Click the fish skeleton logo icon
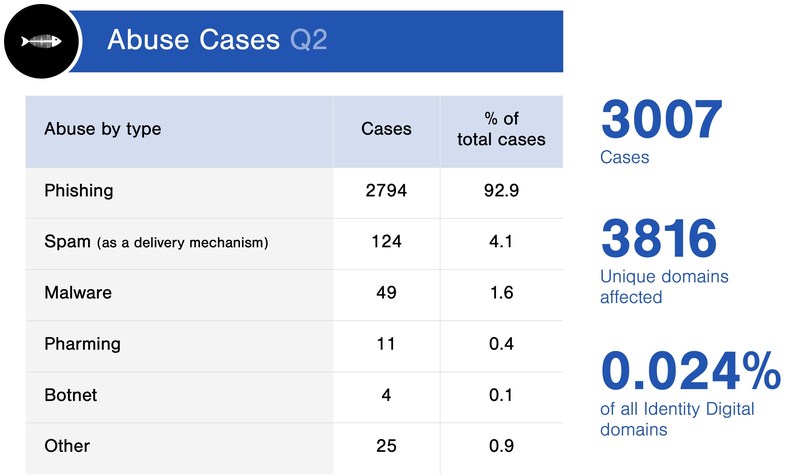Screen dimensions: 800x475 click(x=40, y=40)
